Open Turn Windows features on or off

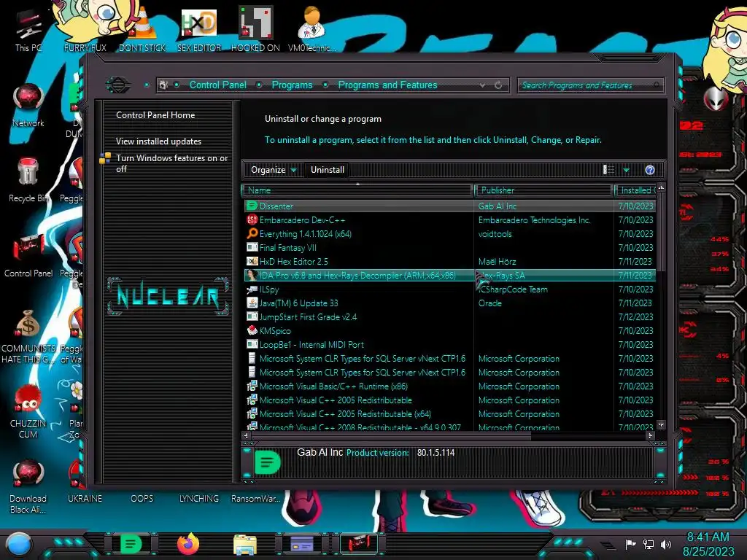click(171, 163)
